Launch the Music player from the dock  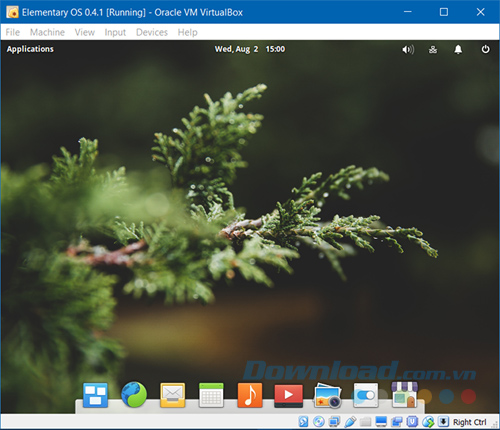tap(250, 395)
